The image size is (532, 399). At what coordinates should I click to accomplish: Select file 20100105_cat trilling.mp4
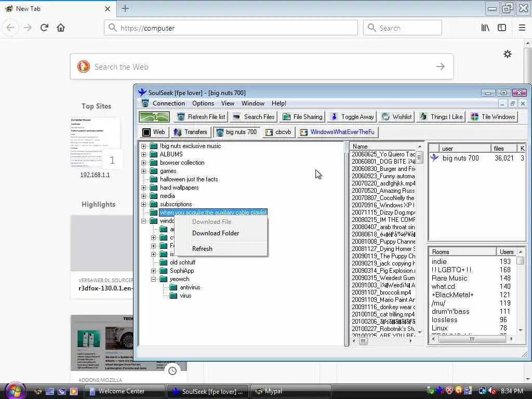[x=383, y=314]
